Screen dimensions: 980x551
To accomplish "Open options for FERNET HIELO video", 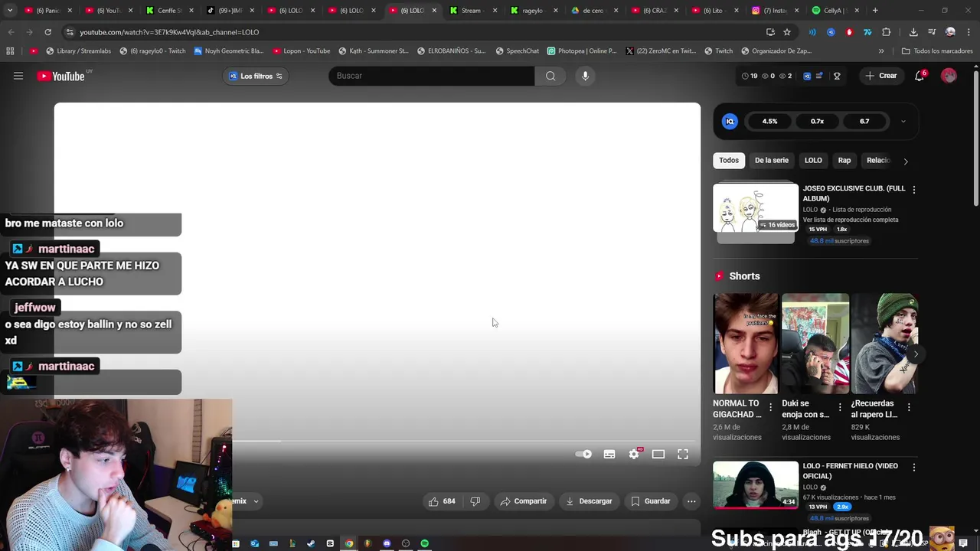I will pyautogui.click(x=913, y=467).
